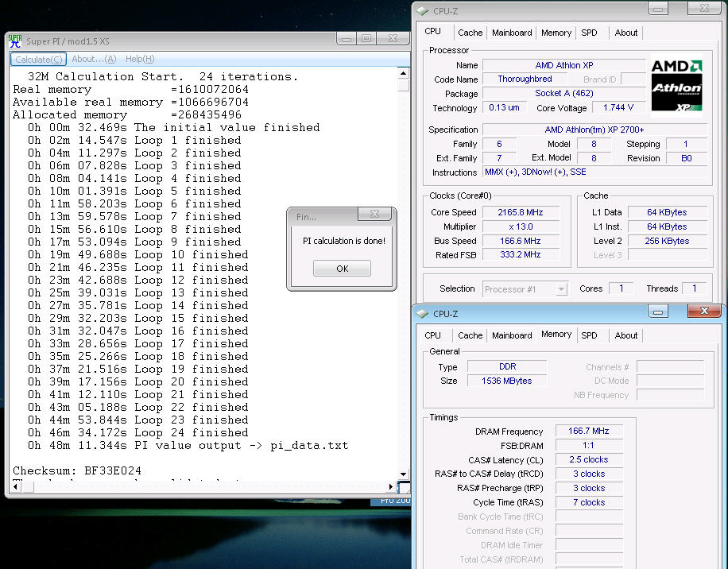Select Memory tab in lower CPU-Z window

click(x=556, y=334)
